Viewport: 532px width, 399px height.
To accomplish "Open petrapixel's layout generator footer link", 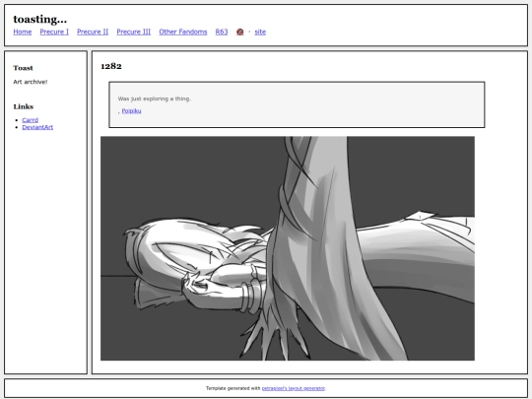I will (x=294, y=388).
